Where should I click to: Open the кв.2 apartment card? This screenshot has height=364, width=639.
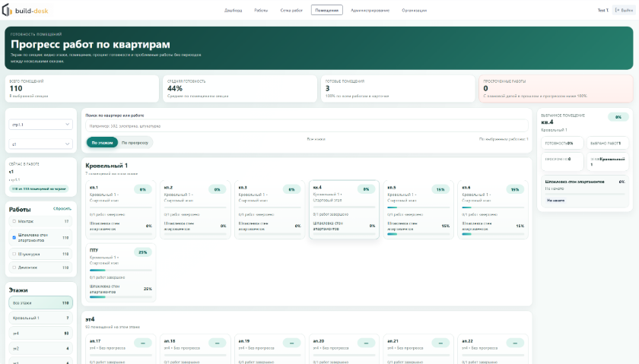195,209
